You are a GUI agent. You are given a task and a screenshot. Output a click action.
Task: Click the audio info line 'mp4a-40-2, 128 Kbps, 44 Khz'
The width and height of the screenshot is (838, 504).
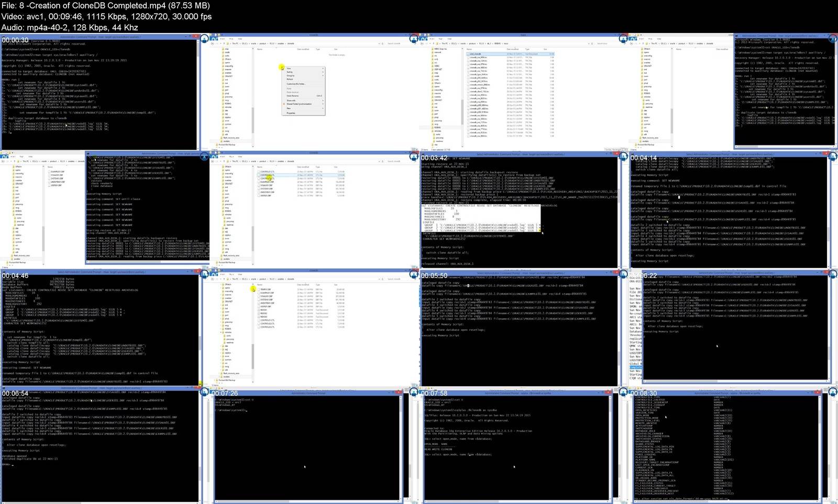tap(83, 28)
